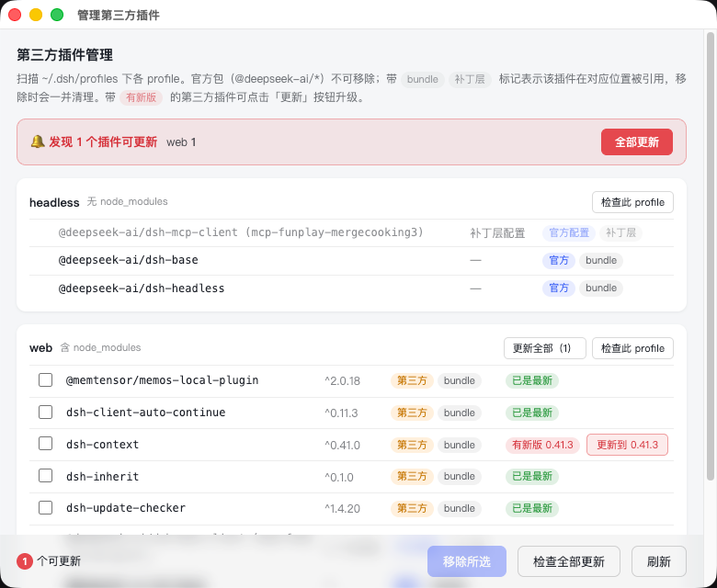Click 个可更新 text at bottom left

[59, 561]
